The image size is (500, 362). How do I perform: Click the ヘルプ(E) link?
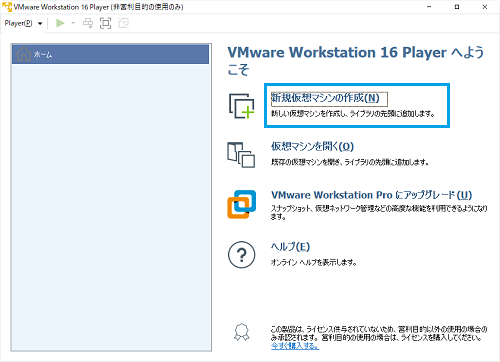(x=290, y=247)
